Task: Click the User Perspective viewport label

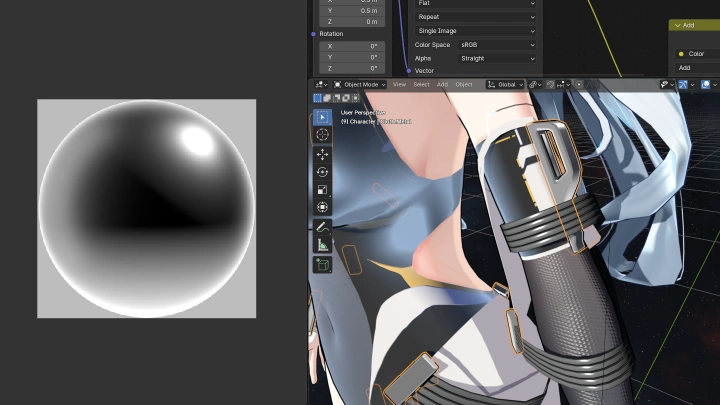Action: 363,112
